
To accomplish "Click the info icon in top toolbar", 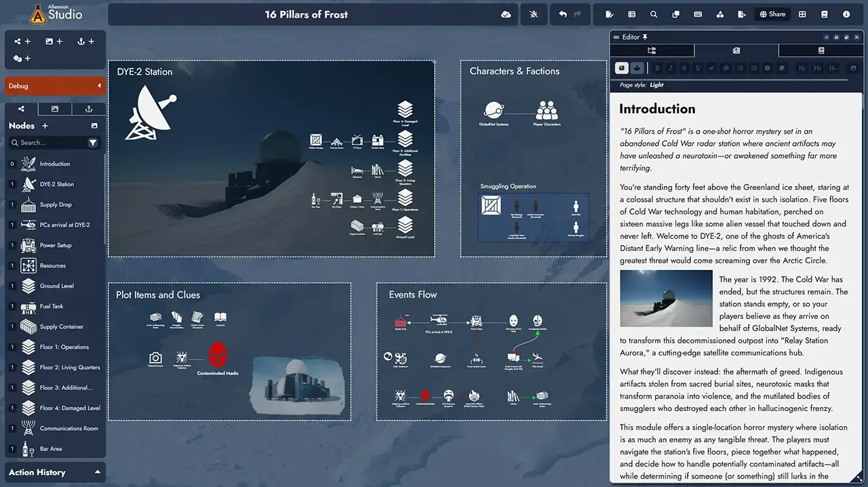I will (x=846, y=14).
